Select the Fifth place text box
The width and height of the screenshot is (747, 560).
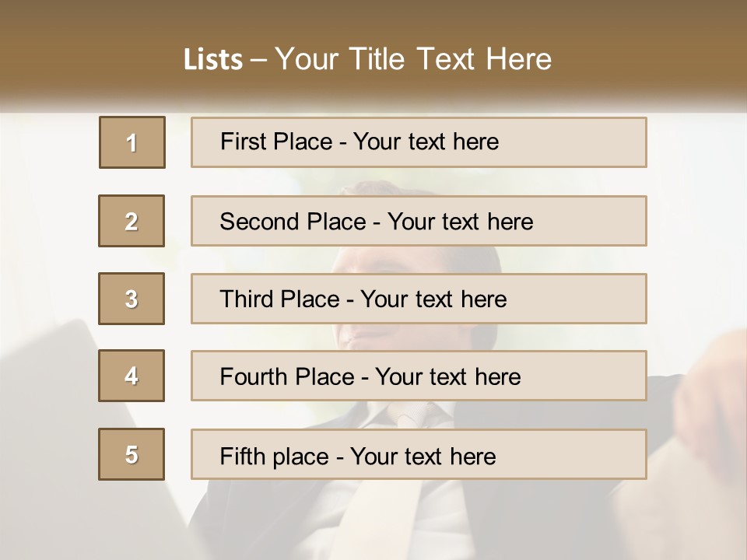tap(419, 454)
